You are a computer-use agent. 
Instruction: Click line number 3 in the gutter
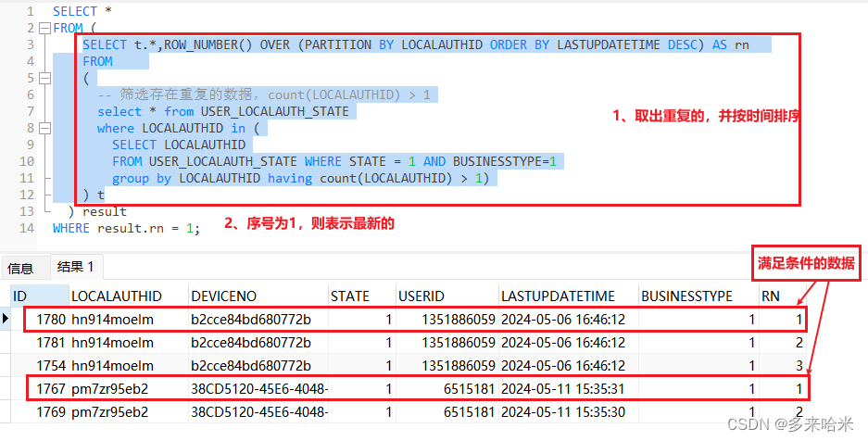pyautogui.click(x=30, y=44)
